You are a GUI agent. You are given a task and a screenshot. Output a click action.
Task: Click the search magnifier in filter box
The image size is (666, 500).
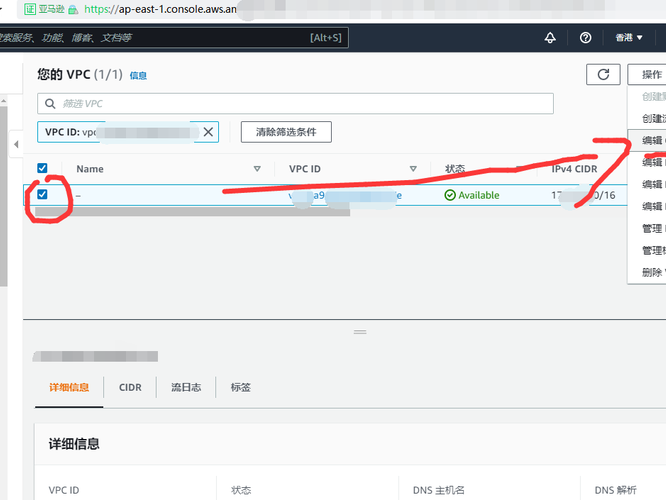[x=50, y=104]
